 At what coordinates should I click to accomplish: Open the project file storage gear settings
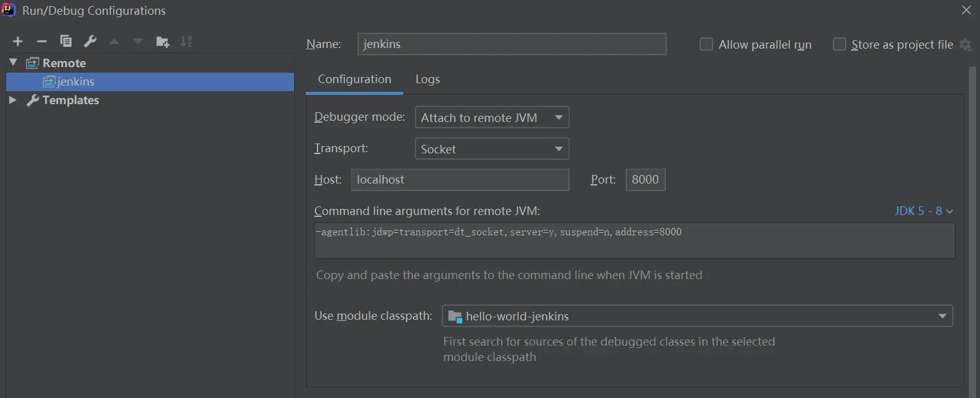tap(966, 44)
